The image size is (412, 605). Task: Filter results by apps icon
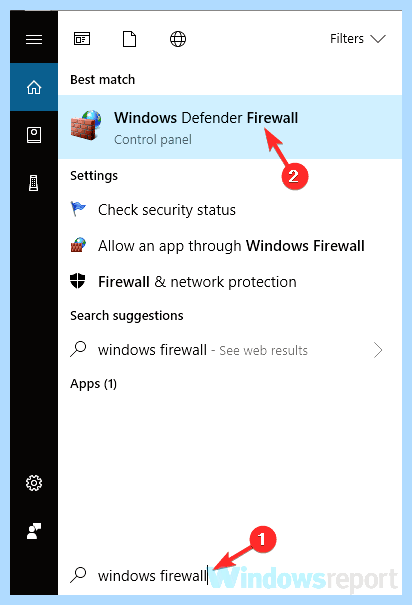click(82, 39)
